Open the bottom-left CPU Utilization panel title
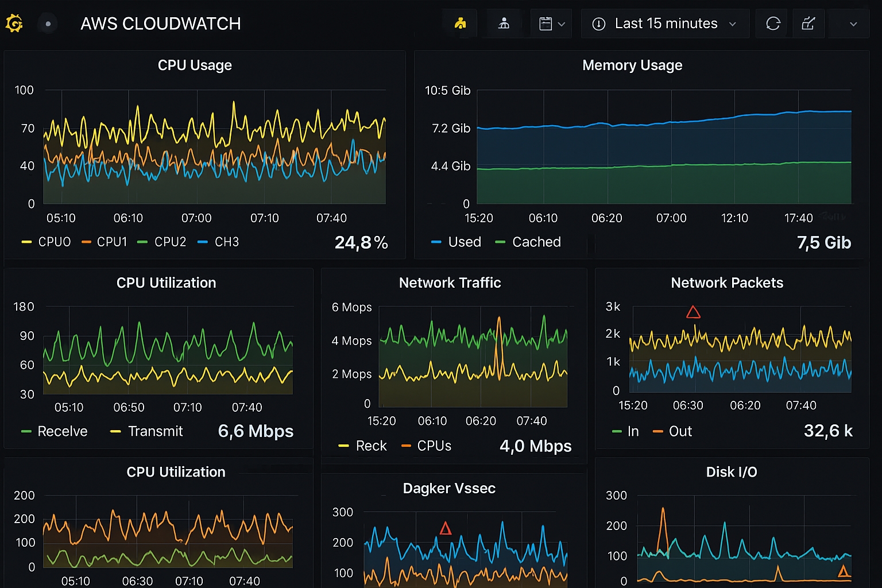This screenshot has width=882, height=588. point(176,472)
